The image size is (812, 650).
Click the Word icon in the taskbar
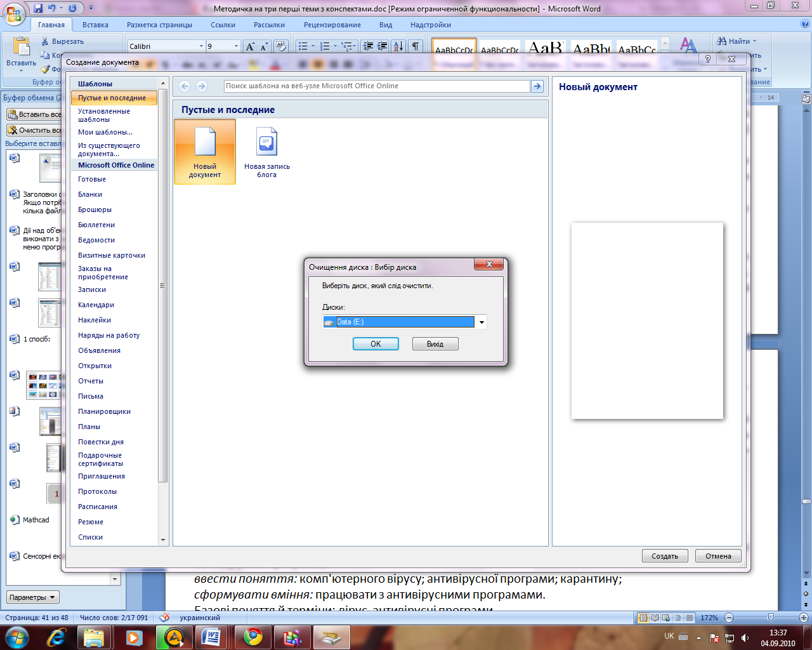[213, 637]
